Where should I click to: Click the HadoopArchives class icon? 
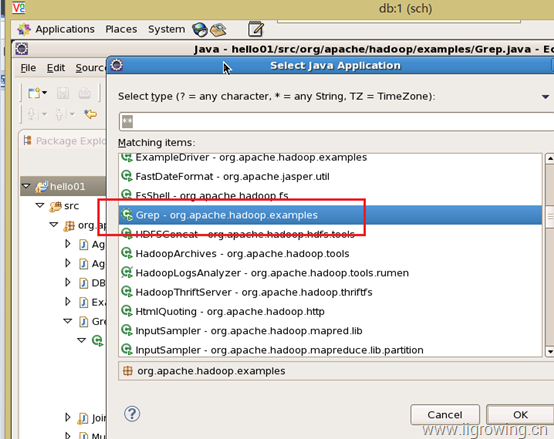[x=127, y=253]
